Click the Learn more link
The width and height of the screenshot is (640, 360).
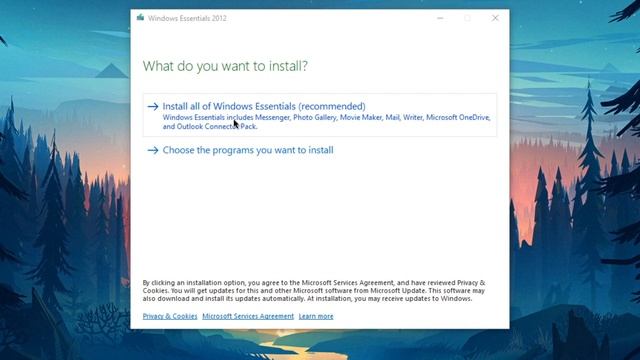[x=316, y=316]
